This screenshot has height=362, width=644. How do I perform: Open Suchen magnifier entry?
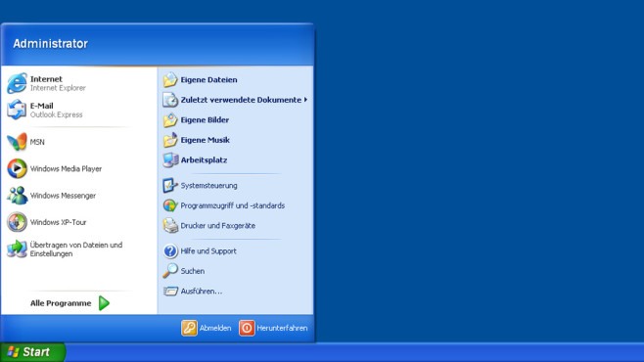click(x=184, y=271)
